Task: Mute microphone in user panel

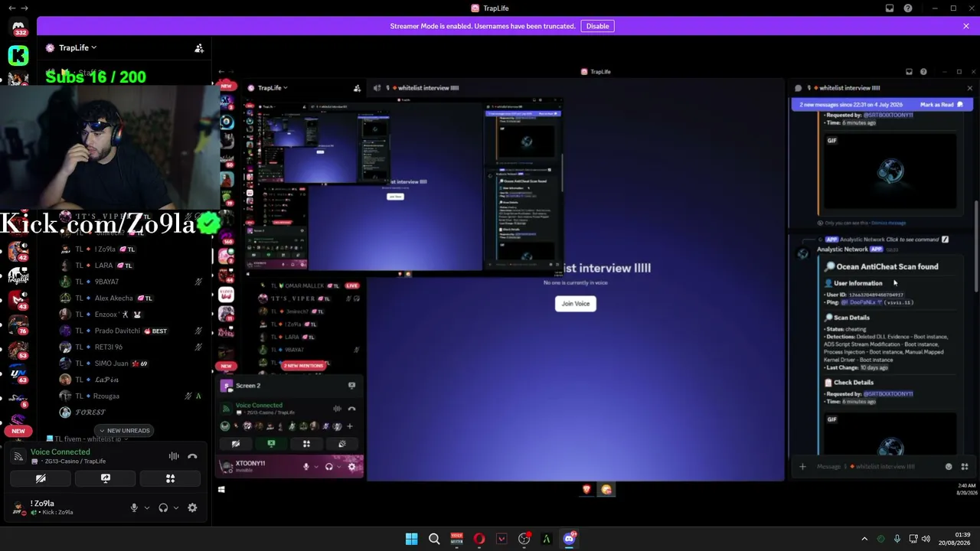Action: pos(134,507)
